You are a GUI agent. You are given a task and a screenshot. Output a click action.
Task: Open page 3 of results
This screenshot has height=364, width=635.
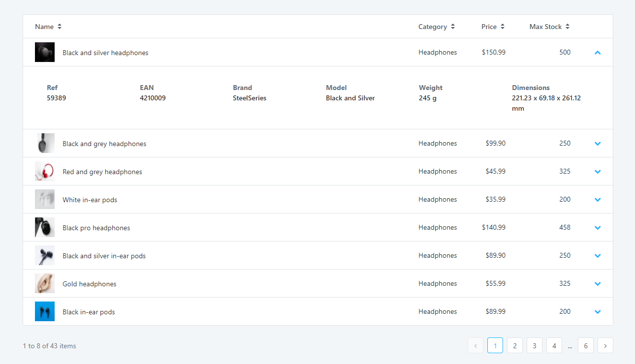click(535, 345)
